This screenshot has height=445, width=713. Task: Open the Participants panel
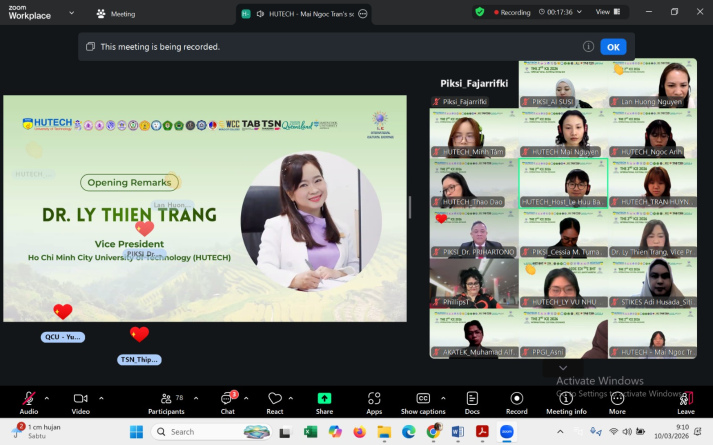pos(165,399)
